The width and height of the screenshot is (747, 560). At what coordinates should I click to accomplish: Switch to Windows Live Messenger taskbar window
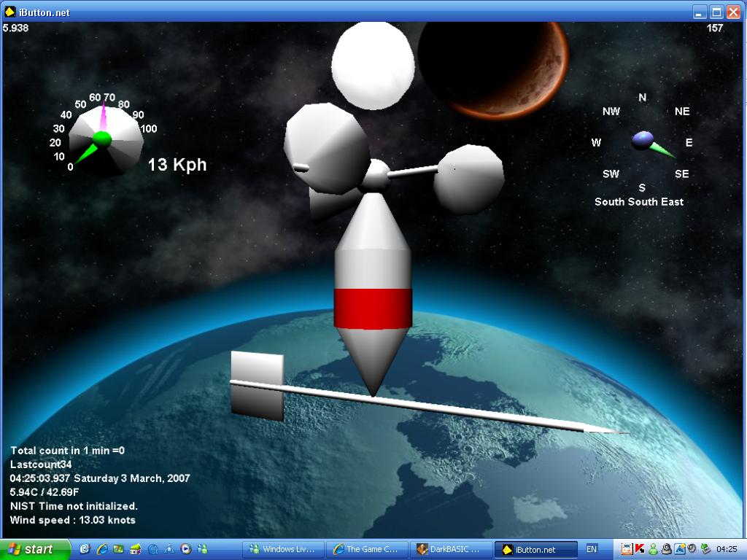[283, 549]
